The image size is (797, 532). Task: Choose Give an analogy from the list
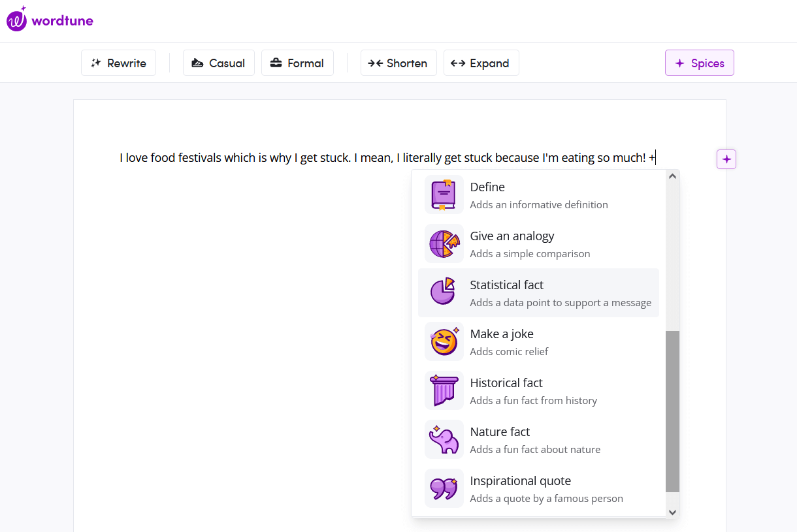[x=538, y=243]
